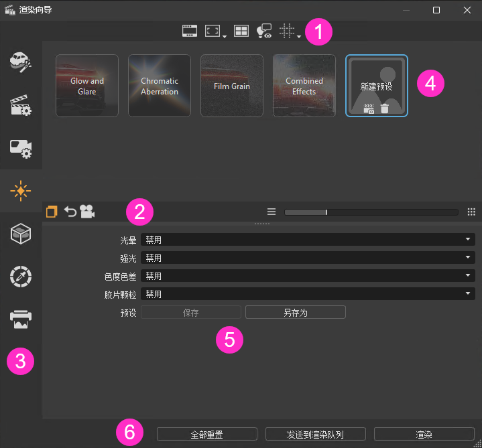This screenshot has height=448, width=482.
Task: Open the 3D cube sidebar tab
Action: [x=21, y=234]
